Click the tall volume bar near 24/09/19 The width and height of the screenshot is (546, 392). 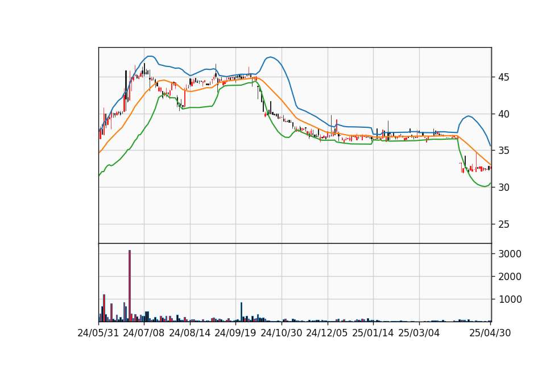tap(241, 312)
